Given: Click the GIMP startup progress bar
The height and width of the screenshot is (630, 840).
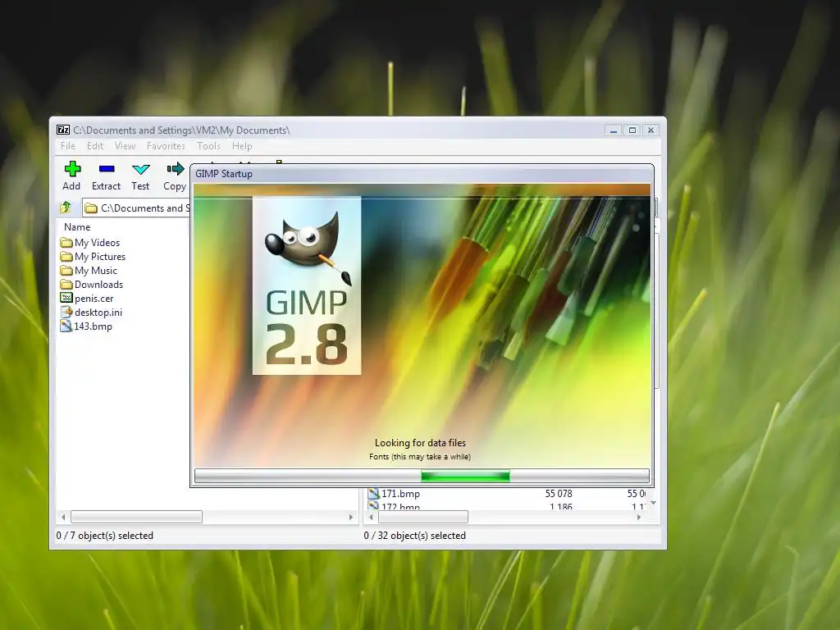Looking at the screenshot, I should coord(422,476).
